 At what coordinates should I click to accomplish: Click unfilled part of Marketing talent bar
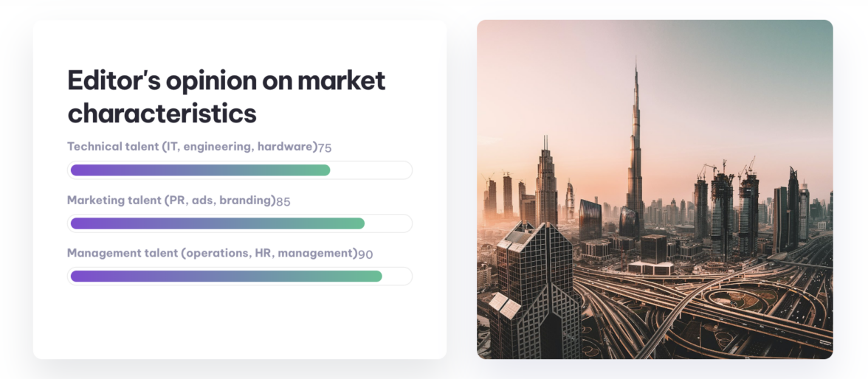[388, 223]
